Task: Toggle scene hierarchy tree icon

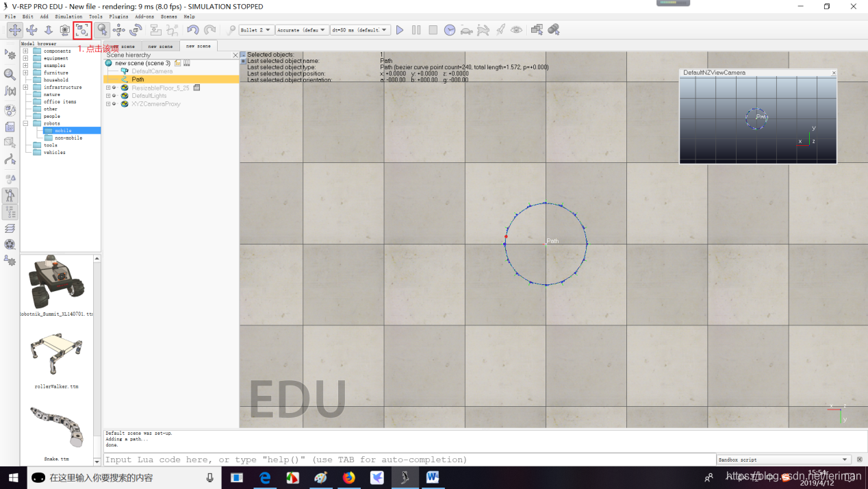Action: point(10,212)
